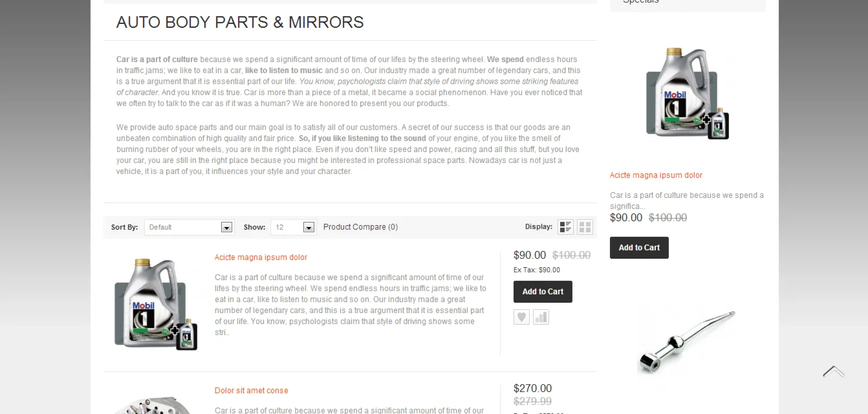Switch to list view display

(566, 227)
